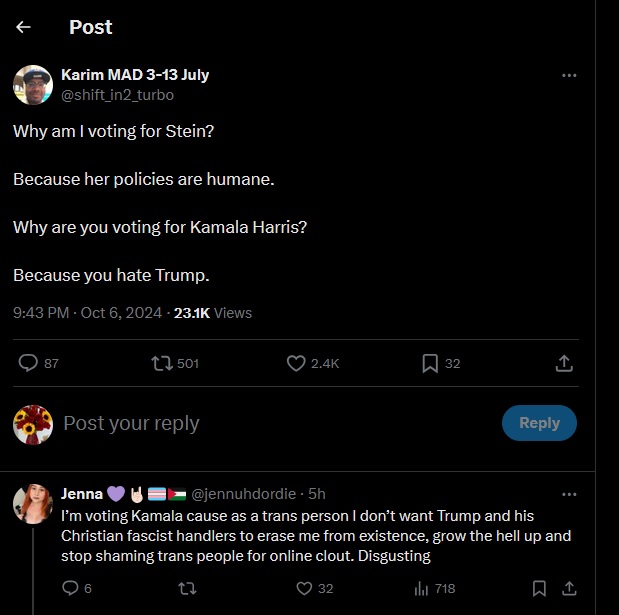Like the main post with heart icon
This screenshot has width=619, height=615.
[296, 363]
